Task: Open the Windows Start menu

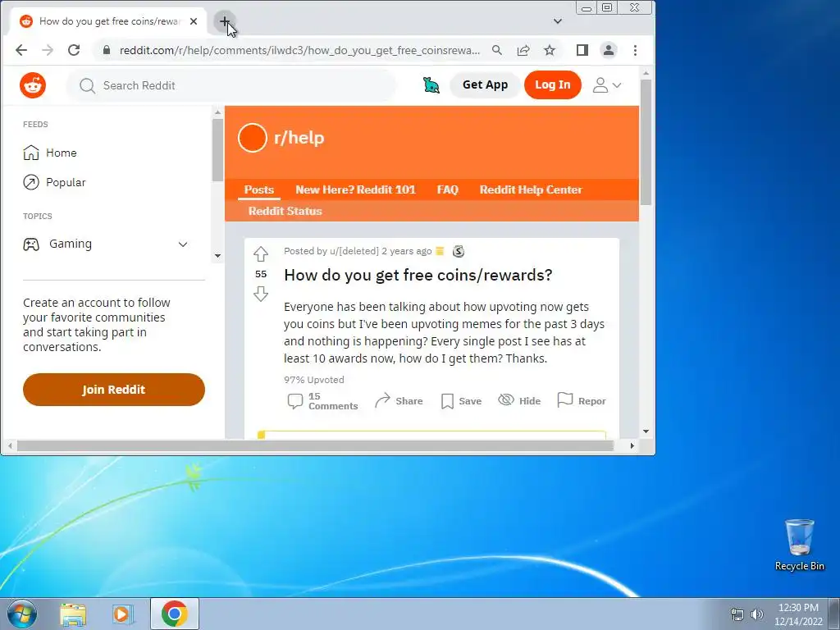Action: [x=22, y=614]
